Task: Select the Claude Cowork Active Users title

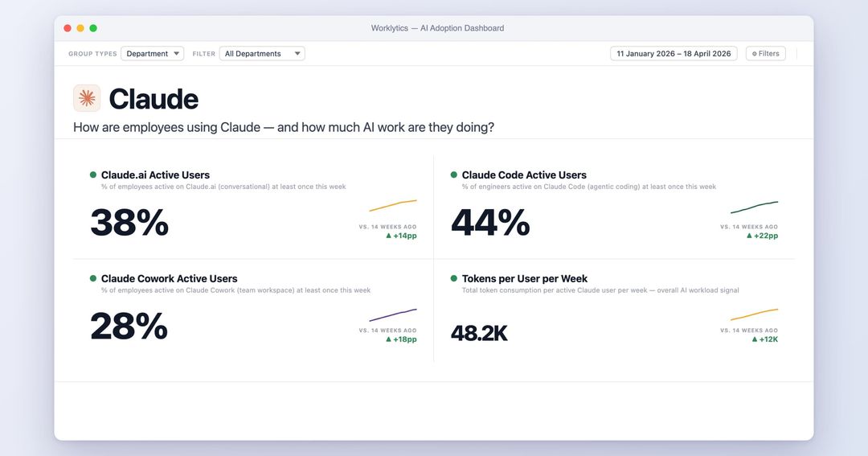Action: [x=170, y=279]
